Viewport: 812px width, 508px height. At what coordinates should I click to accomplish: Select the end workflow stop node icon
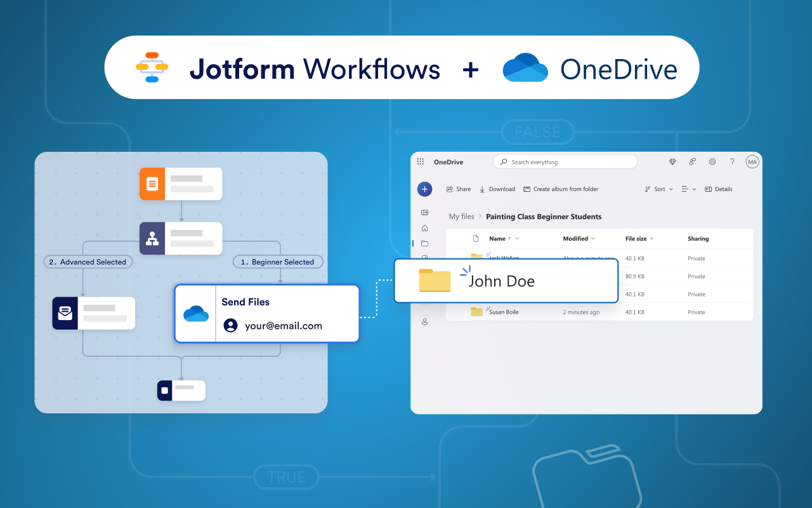(165, 391)
